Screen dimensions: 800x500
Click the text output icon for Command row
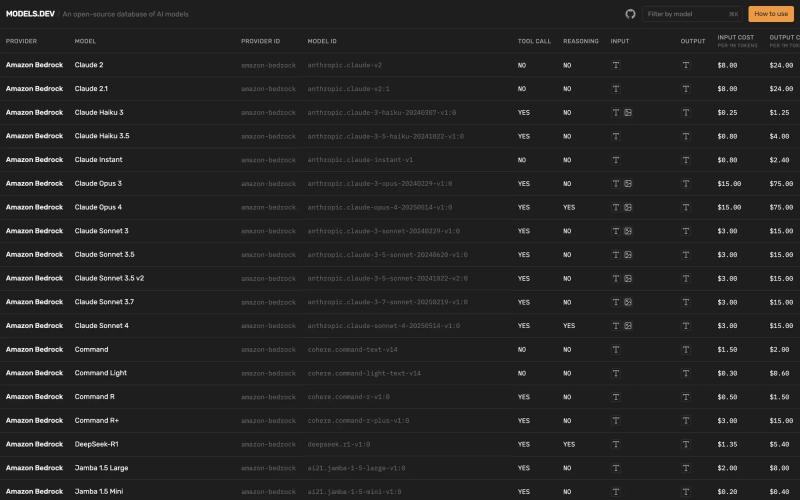[x=686, y=349]
